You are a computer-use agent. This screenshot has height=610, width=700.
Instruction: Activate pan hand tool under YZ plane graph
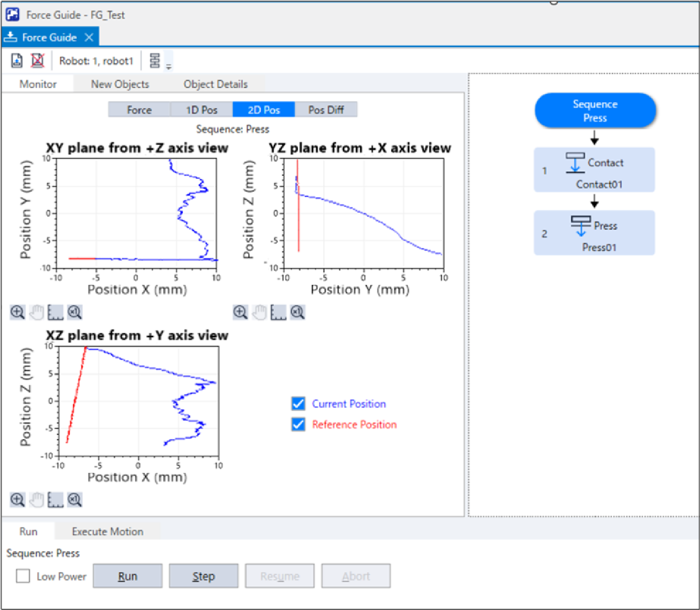259,312
